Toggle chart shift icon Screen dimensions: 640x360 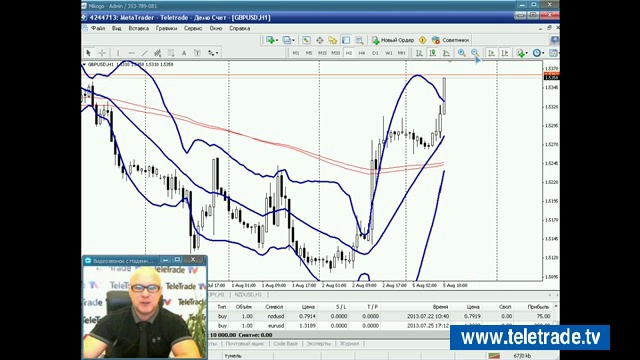pyautogui.click(x=505, y=53)
